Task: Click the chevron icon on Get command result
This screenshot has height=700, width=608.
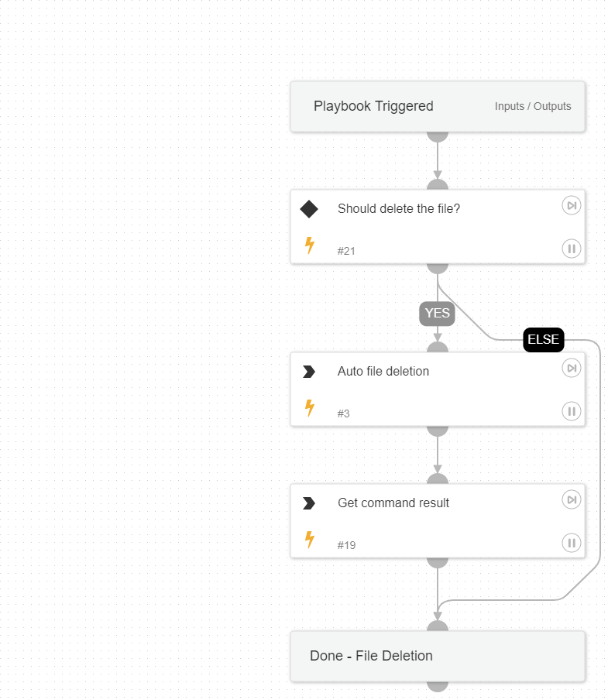Action: [309, 503]
